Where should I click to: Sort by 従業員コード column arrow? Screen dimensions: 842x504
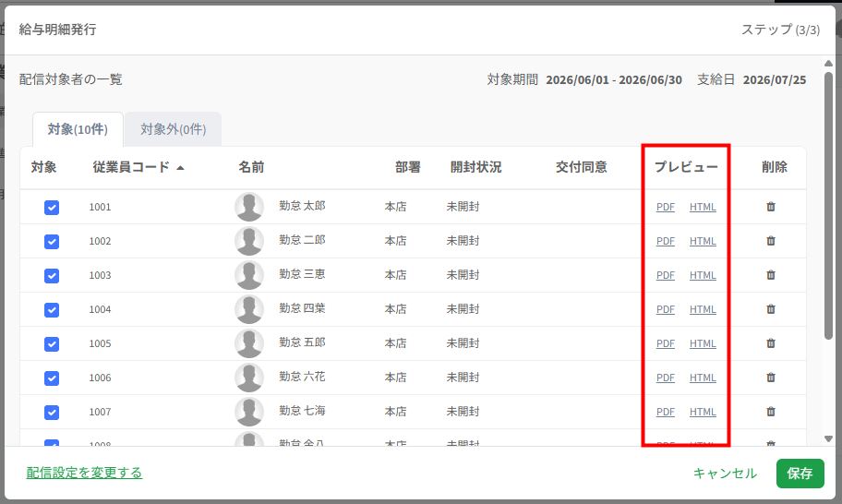click(x=180, y=168)
